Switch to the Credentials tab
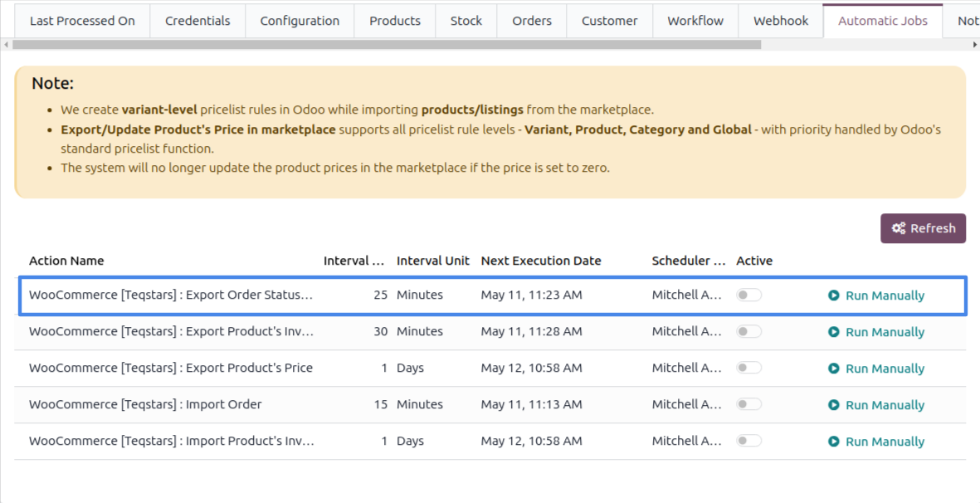Viewport: 980px width, 503px height. coord(197,21)
